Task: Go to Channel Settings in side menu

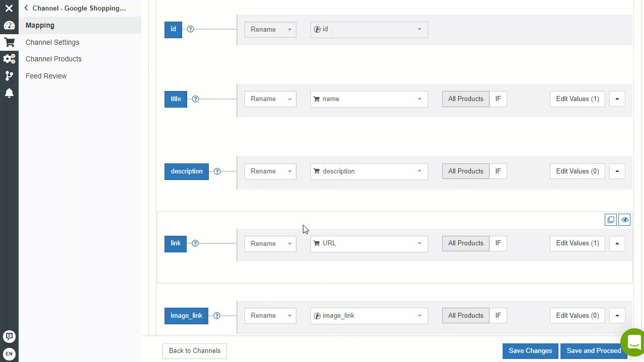Action: pyautogui.click(x=52, y=42)
